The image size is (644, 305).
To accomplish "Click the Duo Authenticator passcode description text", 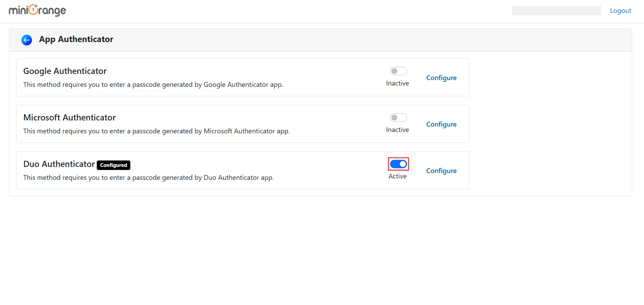I will coord(149,177).
